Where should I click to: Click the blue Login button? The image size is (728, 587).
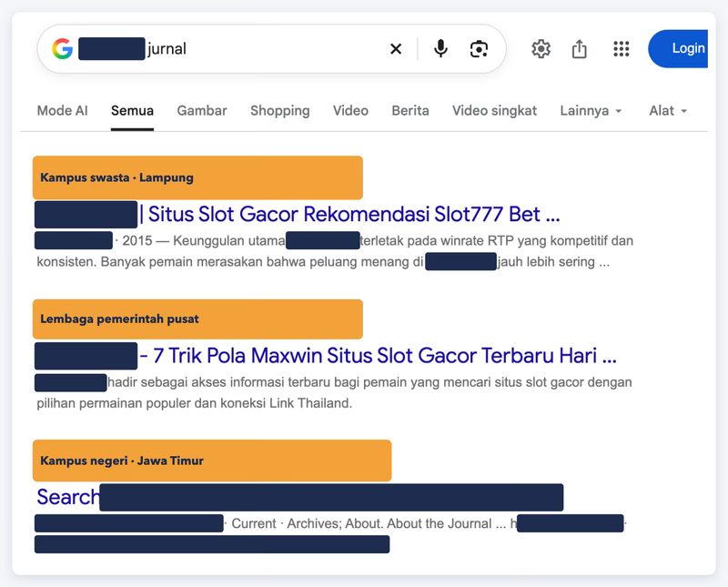(x=678, y=48)
